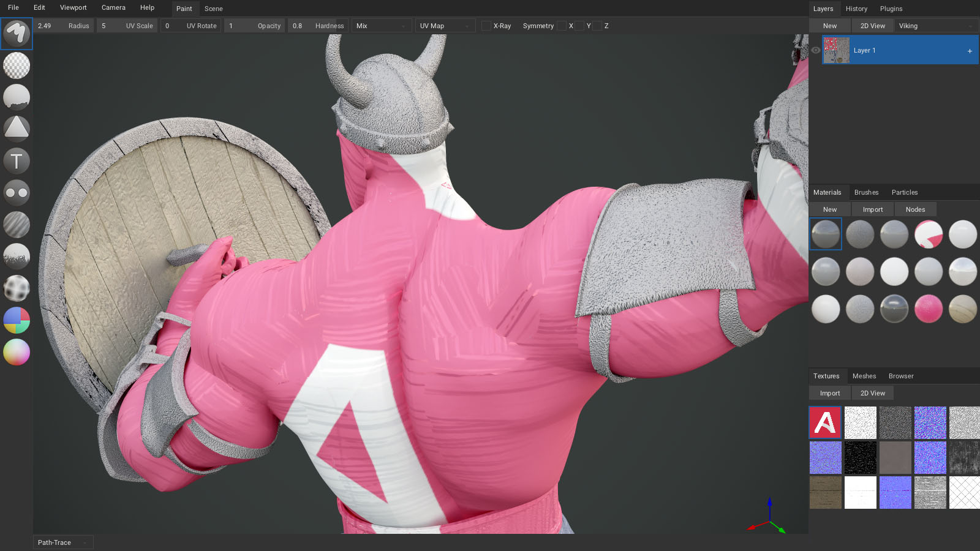Switch to the Brushes tab
This screenshot has height=551, width=980.
[866, 192]
